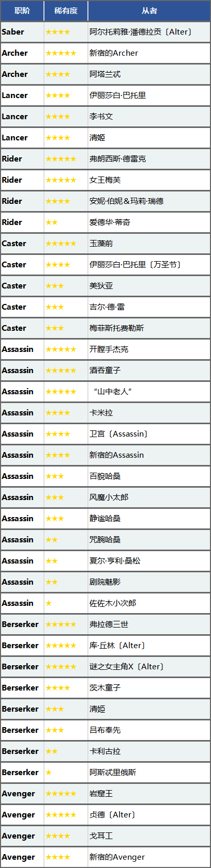Image resolution: width=211 pixels, height=868 pixels.
Task: Click the 从者 column header
Action: [149, 11]
